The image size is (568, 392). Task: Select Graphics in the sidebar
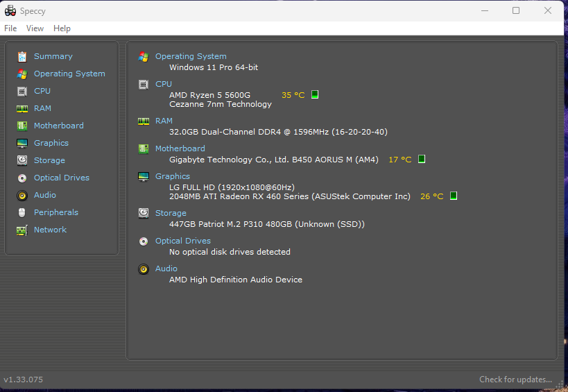[51, 144]
